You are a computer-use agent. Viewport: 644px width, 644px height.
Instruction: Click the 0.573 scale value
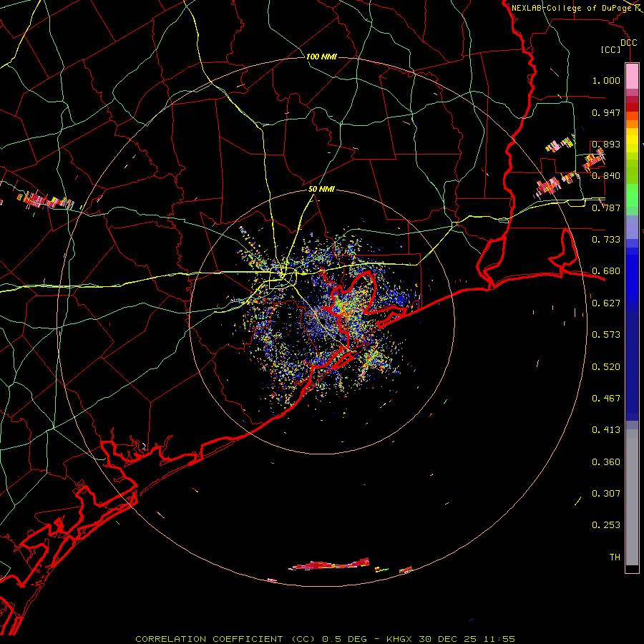606,335
